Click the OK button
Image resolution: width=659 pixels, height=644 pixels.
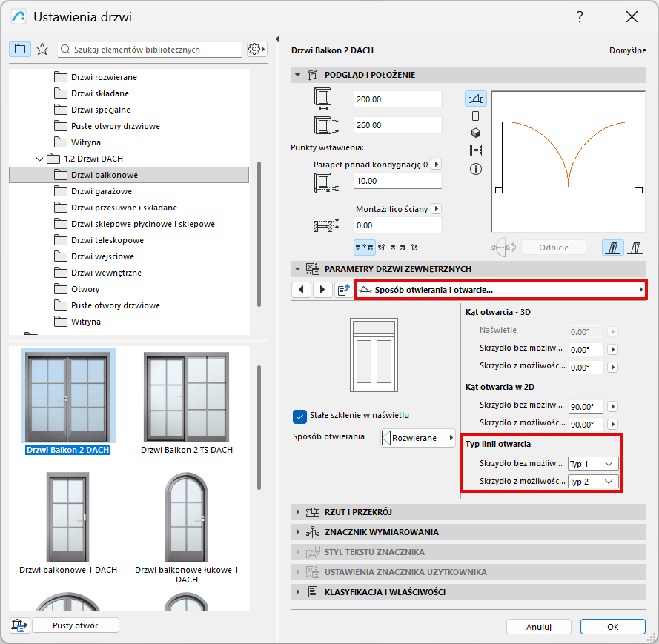pyautogui.click(x=612, y=626)
